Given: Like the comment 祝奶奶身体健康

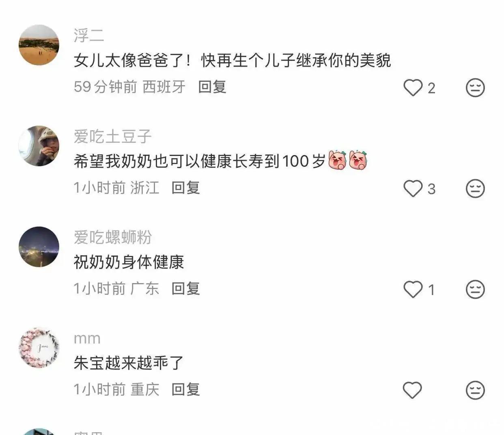Looking at the screenshot, I should click(413, 289).
